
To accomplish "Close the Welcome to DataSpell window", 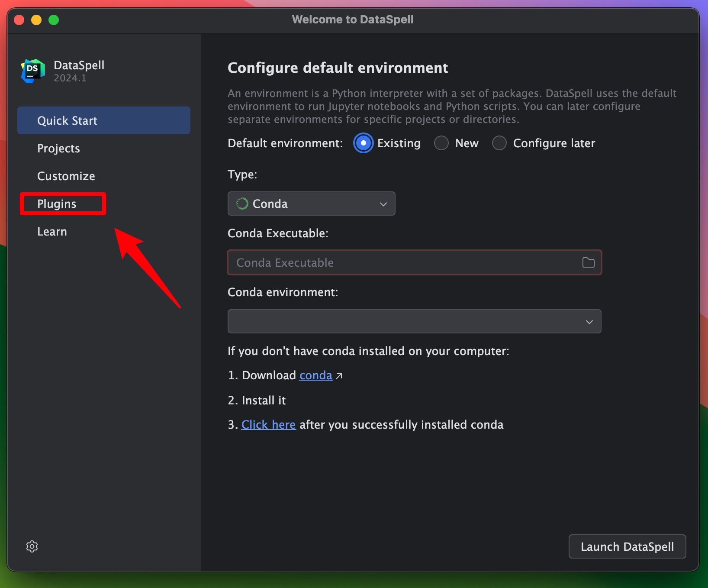I will (19, 20).
